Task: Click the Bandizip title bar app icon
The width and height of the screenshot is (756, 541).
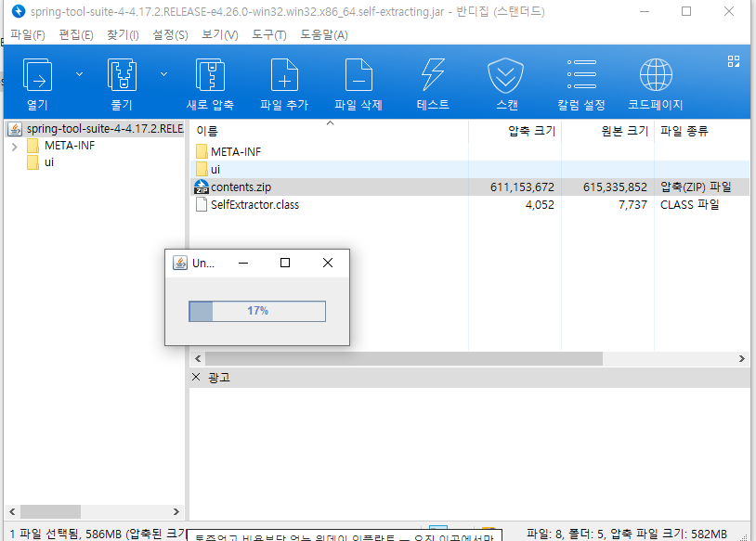Action: click(18, 11)
